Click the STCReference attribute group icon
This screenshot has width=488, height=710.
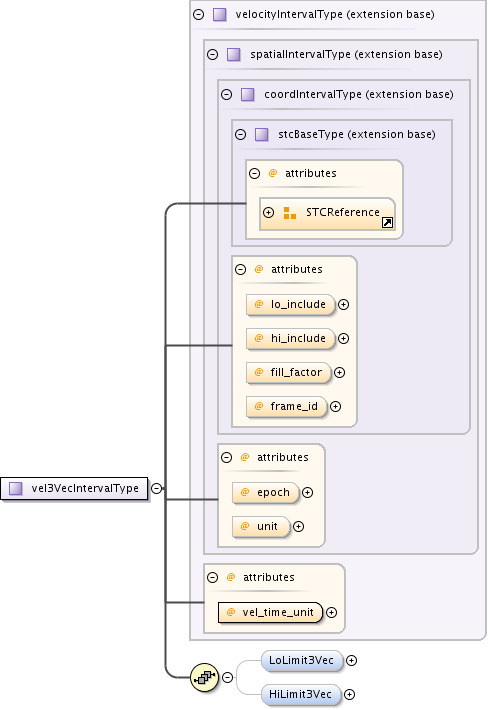pyautogui.click(x=290, y=213)
